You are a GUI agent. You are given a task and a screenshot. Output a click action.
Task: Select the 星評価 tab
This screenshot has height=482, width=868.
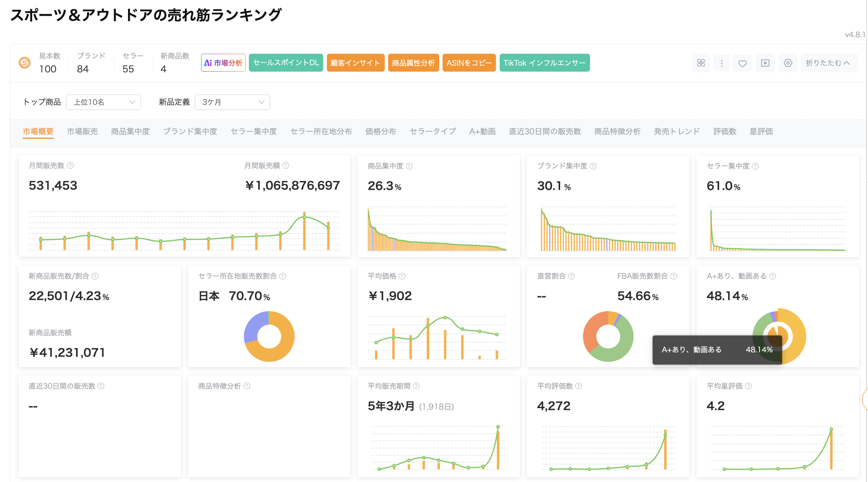click(761, 131)
